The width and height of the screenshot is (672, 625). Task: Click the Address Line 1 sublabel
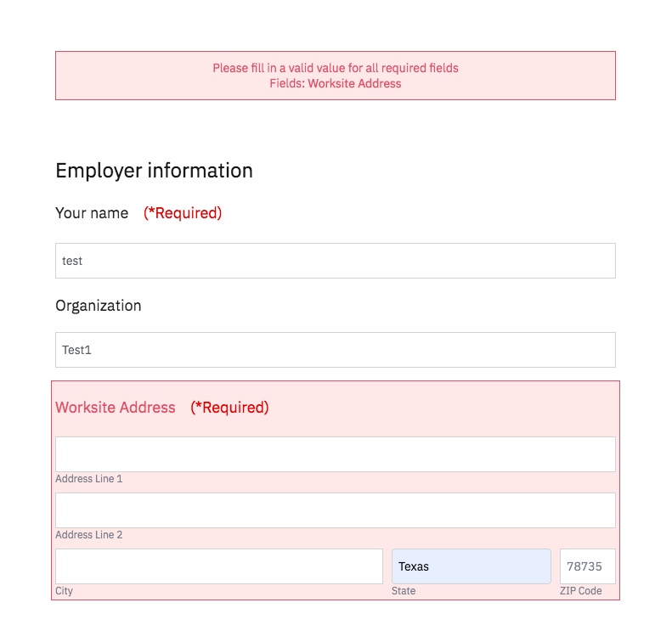tap(88, 478)
